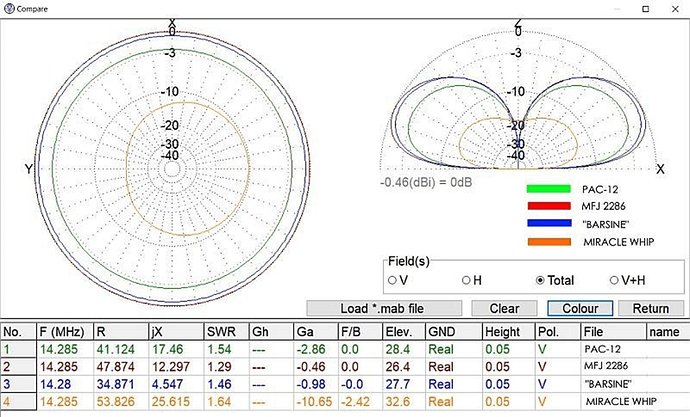690x417 pixels.
Task: Close the Compare window
Action: tap(675, 9)
